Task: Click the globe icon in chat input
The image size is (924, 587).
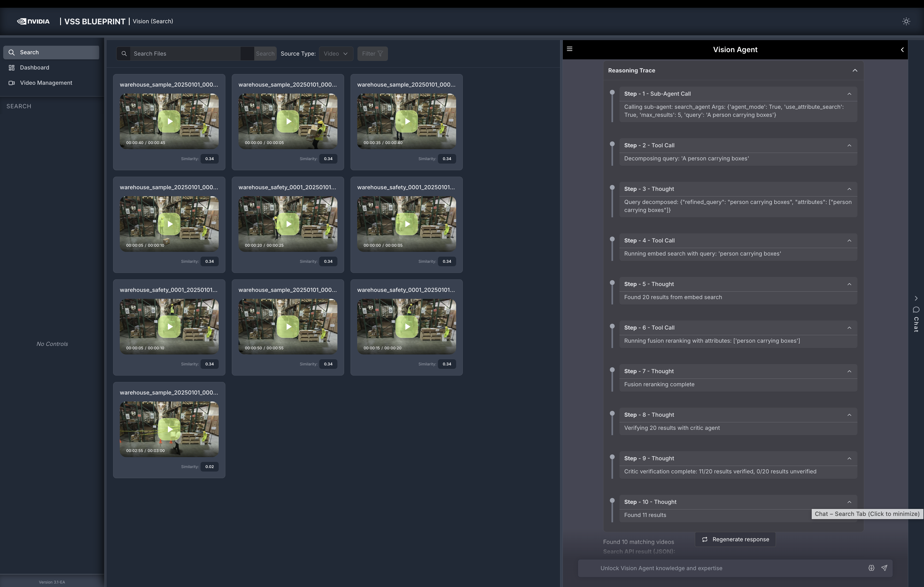Action: 871,568
